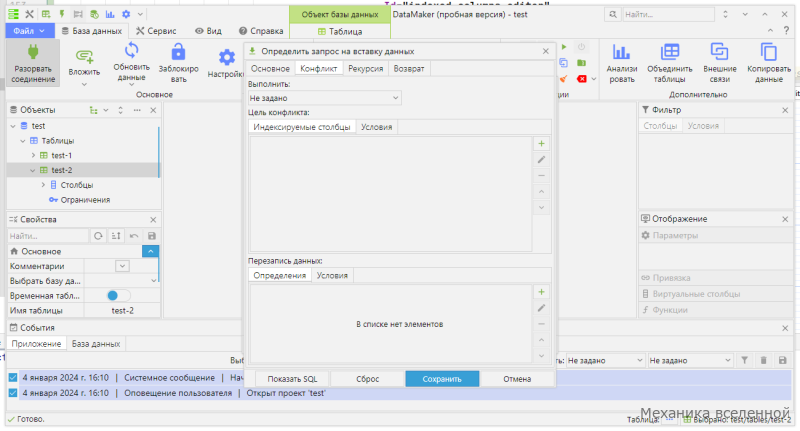Open Внешние связи icon

point(719,52)
